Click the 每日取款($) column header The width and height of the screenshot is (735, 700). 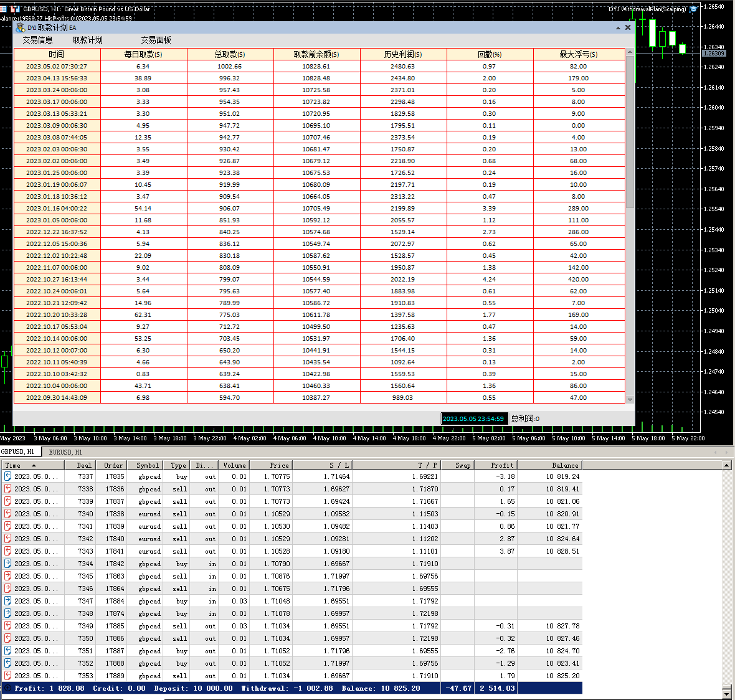click(143, 54)
